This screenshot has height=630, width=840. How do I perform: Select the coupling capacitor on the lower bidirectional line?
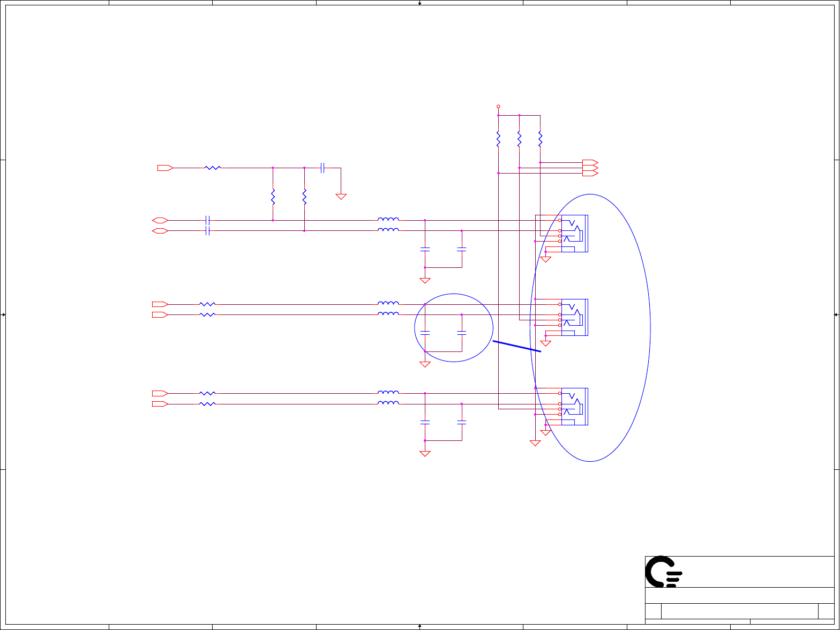click(208, 231)
